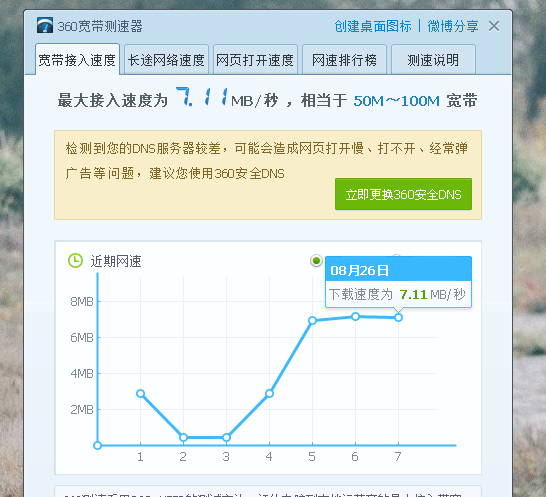
Task: Click the large 7.11 speed reading
Action: [202, 96]
